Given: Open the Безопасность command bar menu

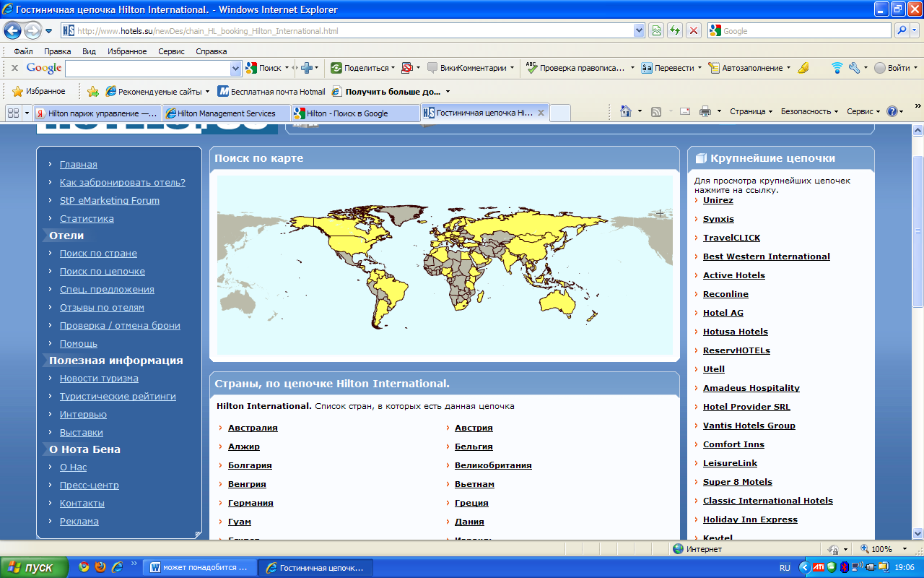Looking at the screenshot, I should pos(809,111).
